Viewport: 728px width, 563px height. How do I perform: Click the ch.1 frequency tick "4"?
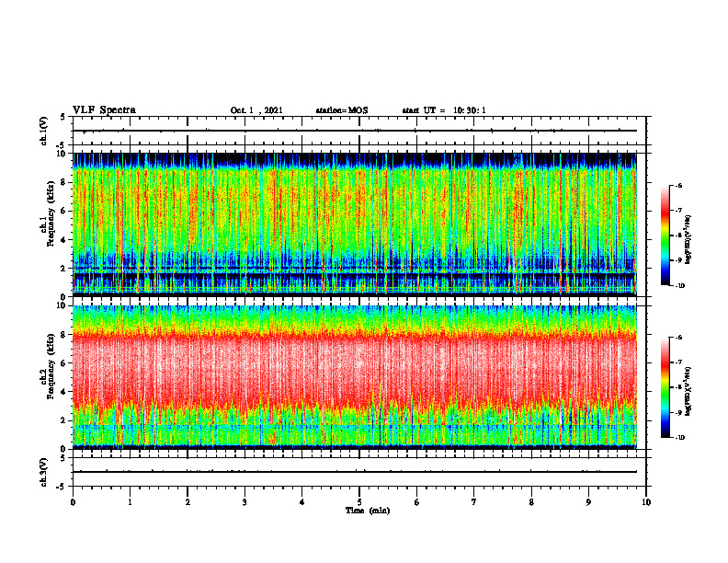pos(63,240)
